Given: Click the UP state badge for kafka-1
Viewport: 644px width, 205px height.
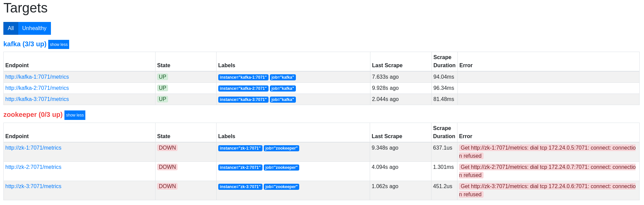Looking at the screenshot, I should point(163,77).
